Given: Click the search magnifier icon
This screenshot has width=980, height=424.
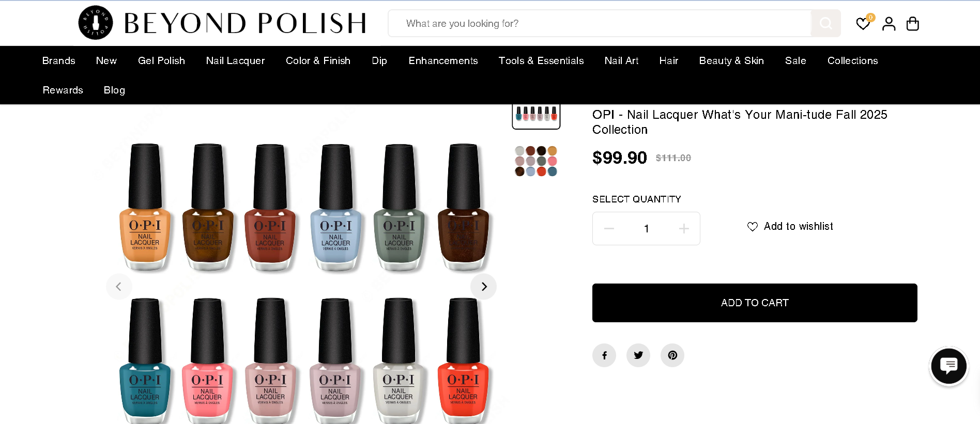Looking at the screenshot, I should 825,23.
